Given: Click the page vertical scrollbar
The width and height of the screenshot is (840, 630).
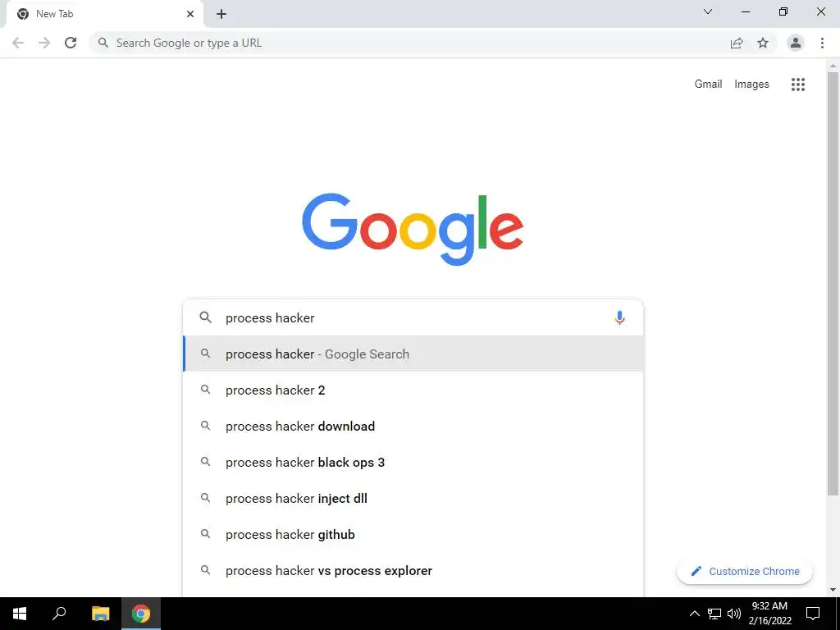Looking at the screenshot, I should coord(833,284).
